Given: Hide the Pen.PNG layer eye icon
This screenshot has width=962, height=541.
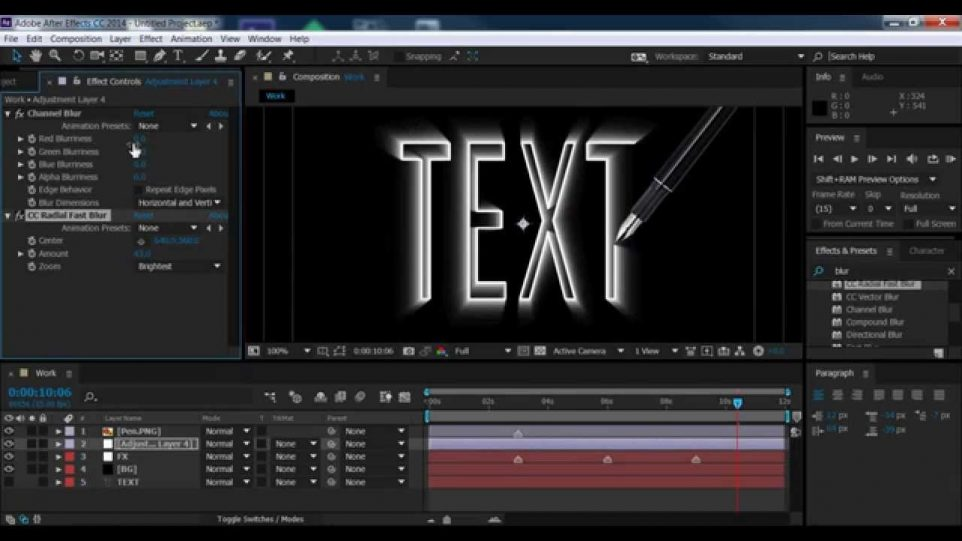Looking at the screenshot, I should [x=9, y=431].
